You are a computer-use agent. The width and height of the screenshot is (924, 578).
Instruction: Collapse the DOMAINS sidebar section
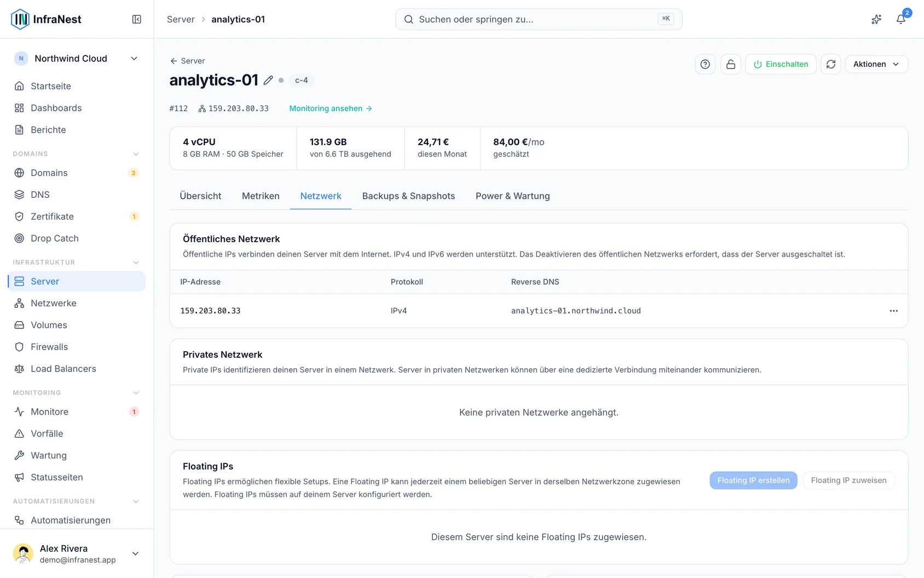pyautogui.click(x=136, y=154)
